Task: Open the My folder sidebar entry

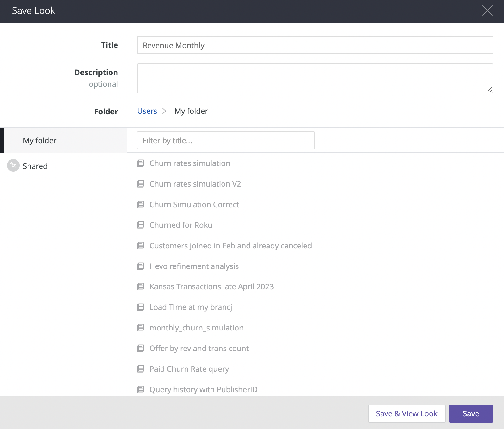Action: (63, 140)
